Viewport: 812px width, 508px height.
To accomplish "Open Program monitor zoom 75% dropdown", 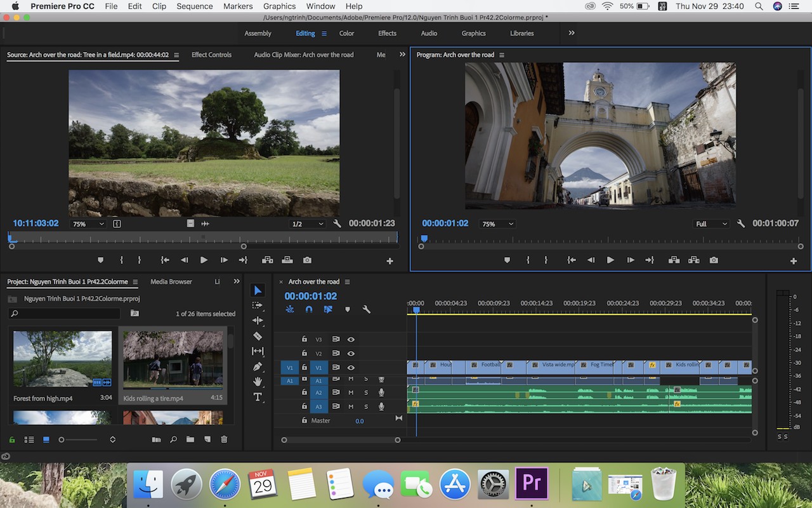I will click(497, 224).
